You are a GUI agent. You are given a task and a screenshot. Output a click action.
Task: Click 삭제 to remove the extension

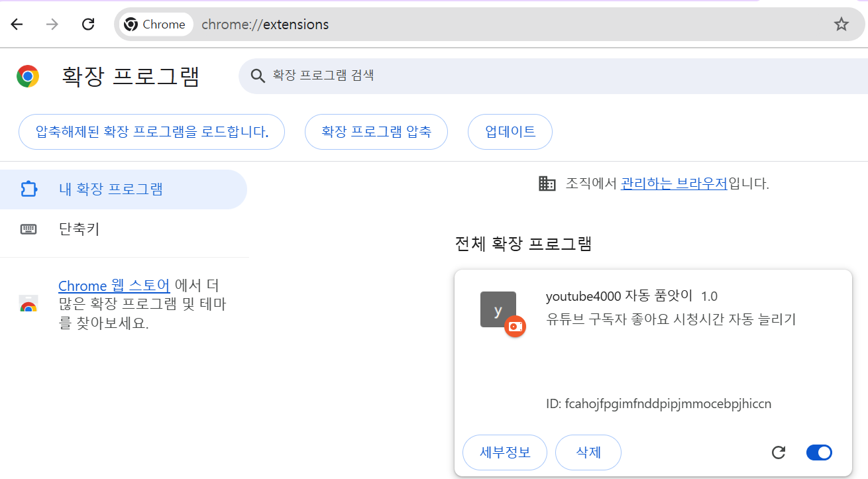pyautogui.click(x=588, y=452)
